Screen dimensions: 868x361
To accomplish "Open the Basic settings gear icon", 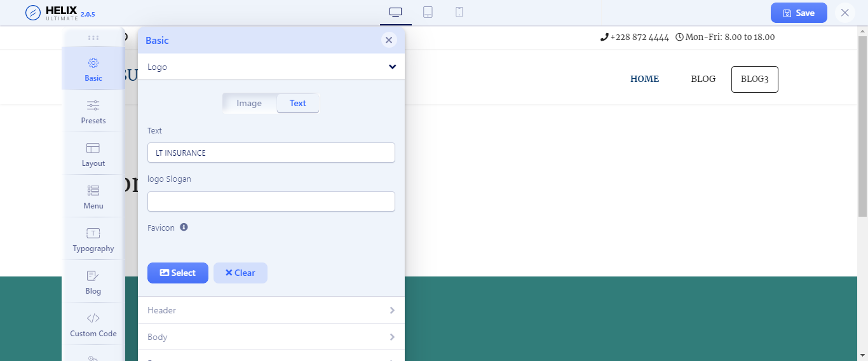I will point(93,63).
